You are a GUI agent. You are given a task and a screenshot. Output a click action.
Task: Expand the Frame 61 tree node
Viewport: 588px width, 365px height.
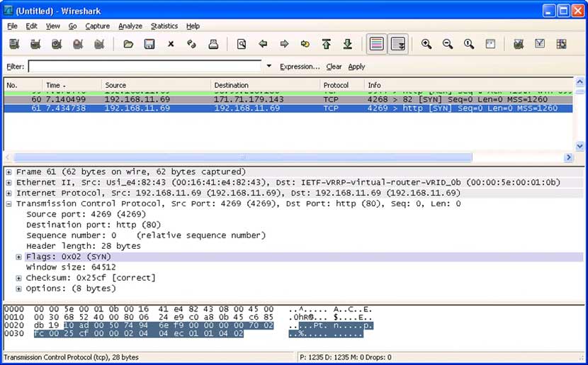9,172
